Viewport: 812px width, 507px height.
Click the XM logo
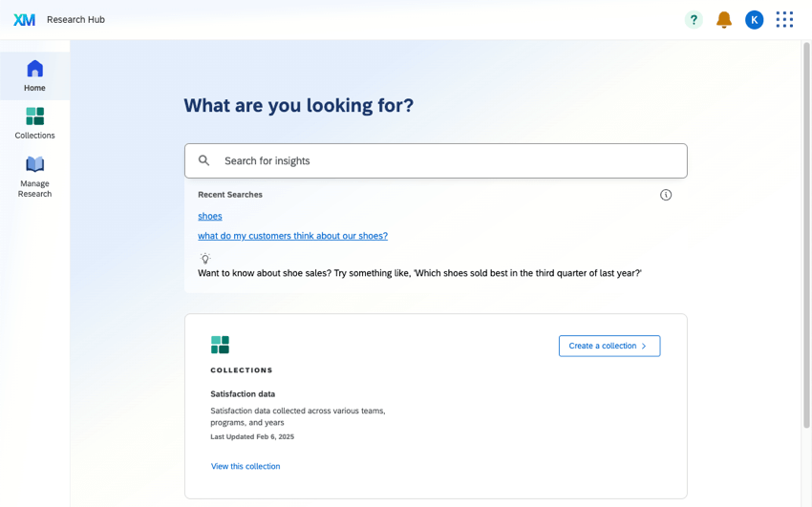(x=25, y=19)
